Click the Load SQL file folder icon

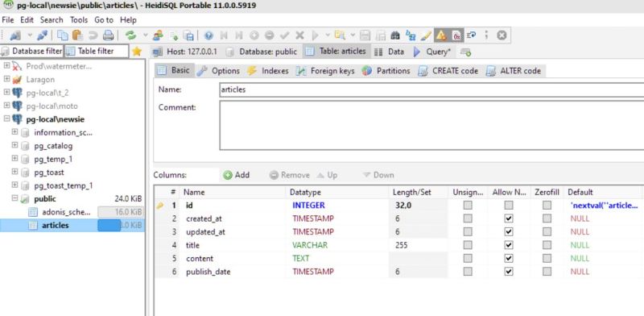click(339, 35)
